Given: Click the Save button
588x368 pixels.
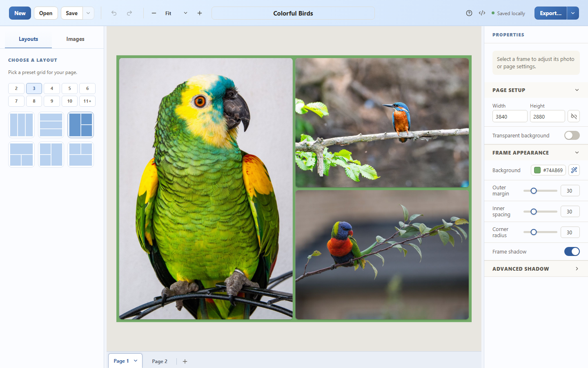Looking at the screenshot, I should [x=72, y=13].
